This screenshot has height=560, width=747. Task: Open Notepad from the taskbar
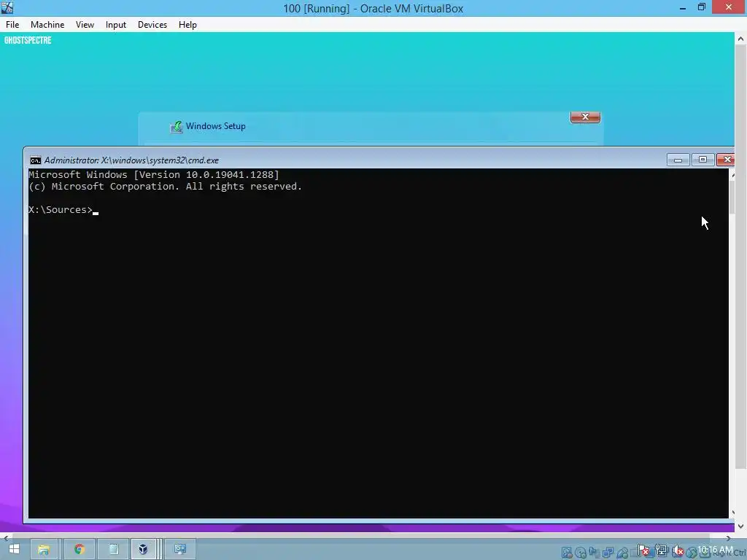click(113, 550)
